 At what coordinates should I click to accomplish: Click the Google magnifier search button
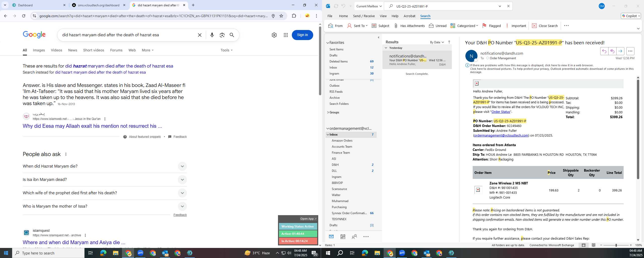click(232, 35)
